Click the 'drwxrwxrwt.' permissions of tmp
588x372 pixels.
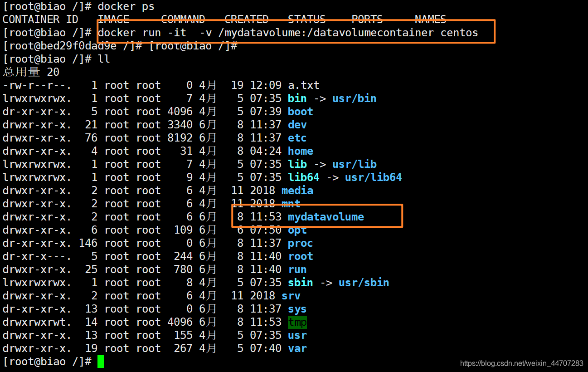pos(37,322)
